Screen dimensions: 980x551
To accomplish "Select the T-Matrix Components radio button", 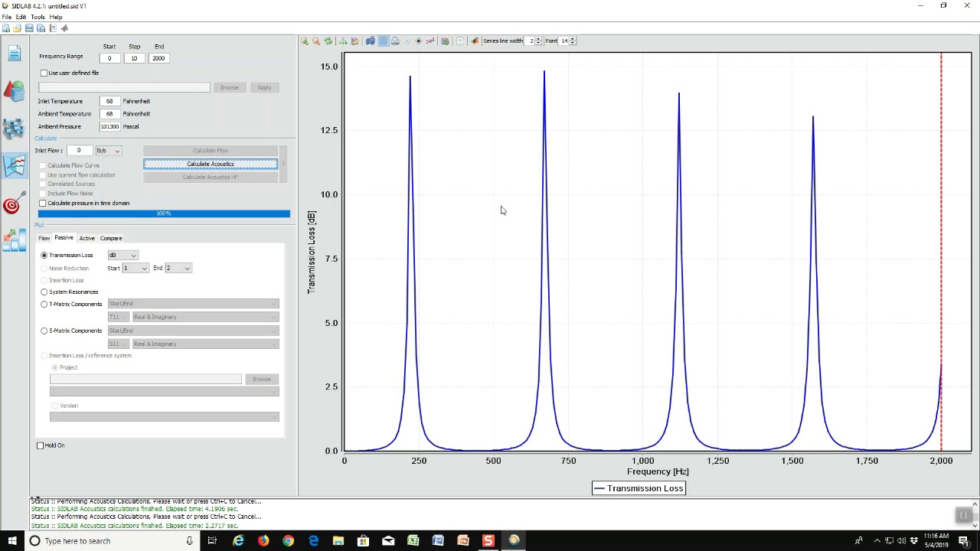I will click(44, 304).
